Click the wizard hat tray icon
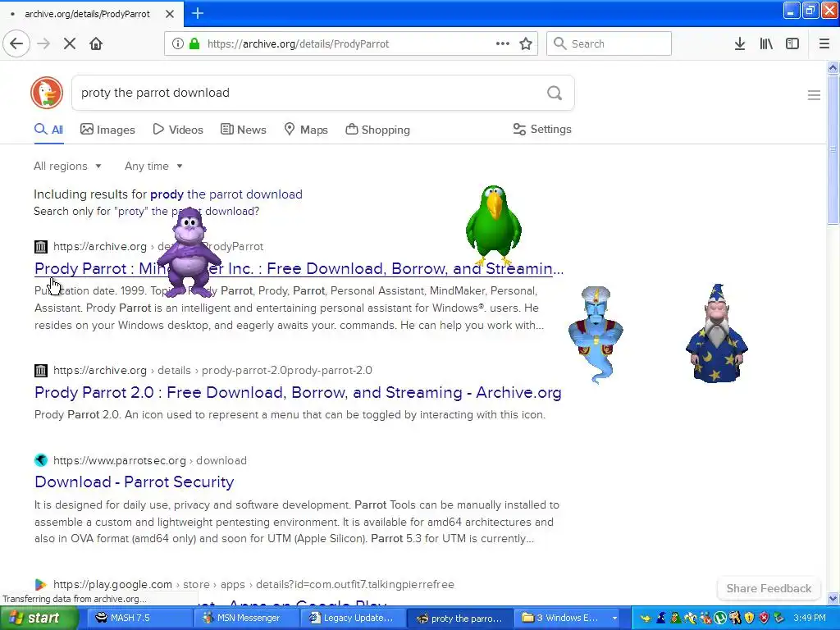Viewport: 840px width, 630px height. 661,618
